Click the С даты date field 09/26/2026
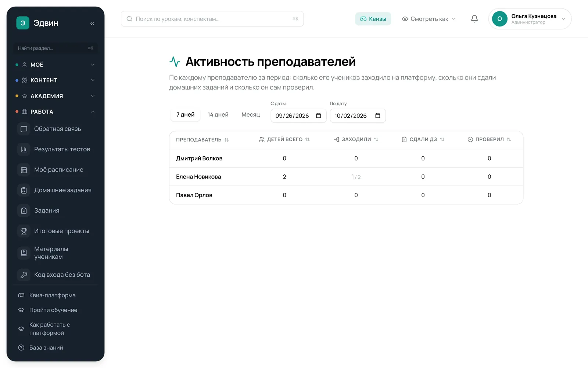The width and height of the screenshot is (588, 368). pyautogui.click(x=298, y=116)
